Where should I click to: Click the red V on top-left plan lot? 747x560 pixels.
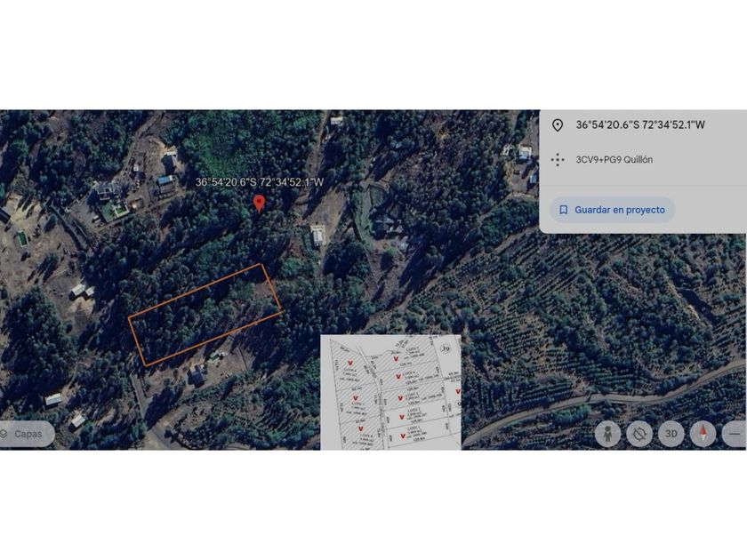click(350, 363)
